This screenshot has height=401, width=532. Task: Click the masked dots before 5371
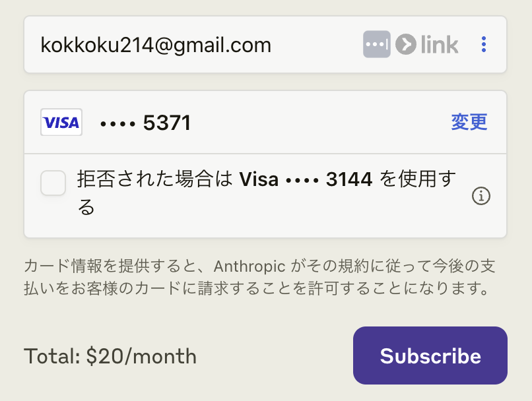[117, 123]
